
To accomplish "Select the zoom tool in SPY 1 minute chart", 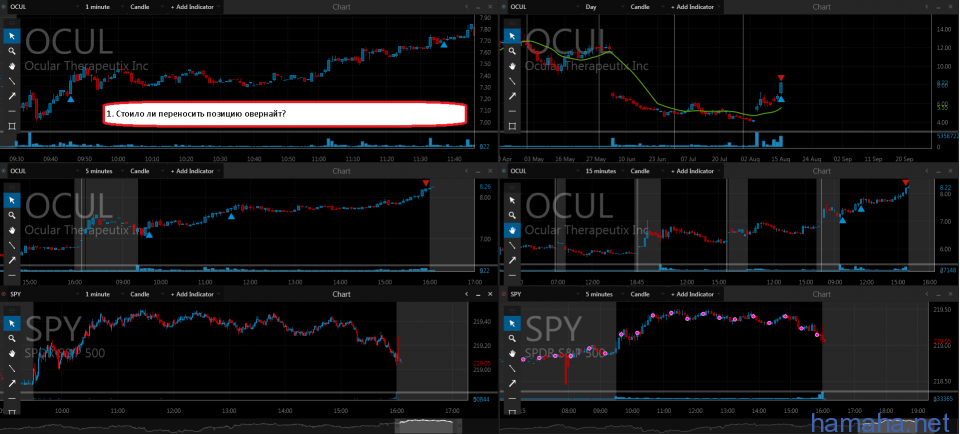I will pos(12,339).
